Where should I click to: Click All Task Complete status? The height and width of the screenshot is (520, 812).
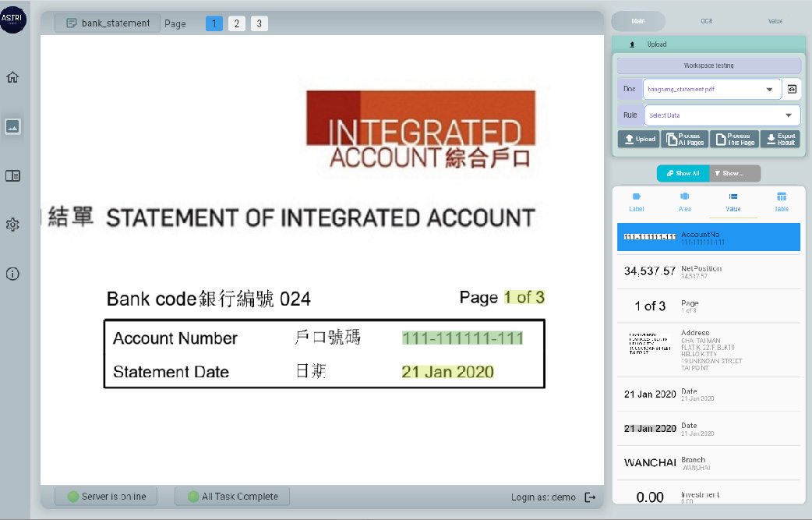232,496
